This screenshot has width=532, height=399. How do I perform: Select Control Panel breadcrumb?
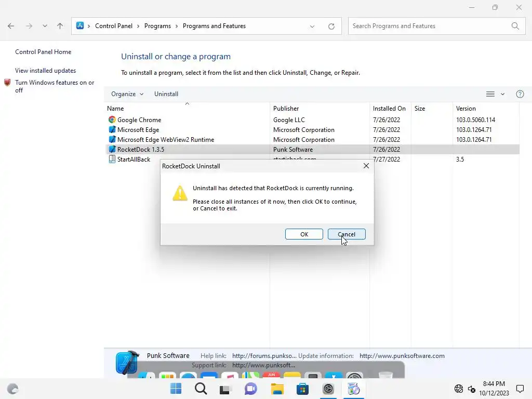[x=114, y=26]
